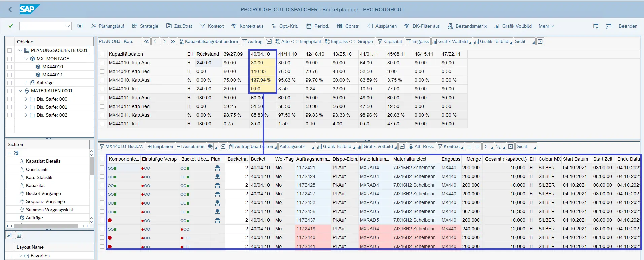Viewport: 644px width, 260px height.
Task: Select the row checkbox for order 1172433
Action: click(x=102, y=203)
